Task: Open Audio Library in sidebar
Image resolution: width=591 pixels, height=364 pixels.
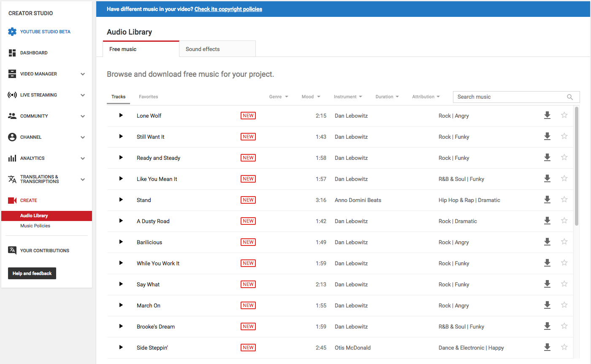Action: click(x=46, y=216)
